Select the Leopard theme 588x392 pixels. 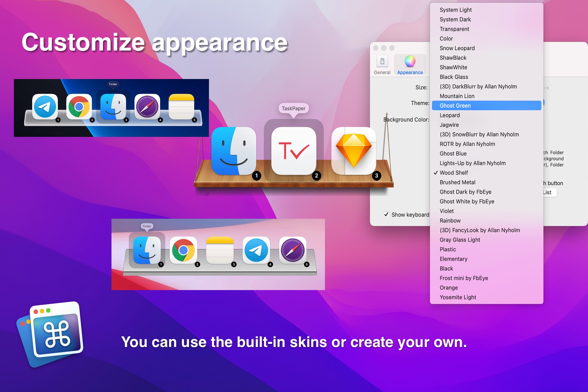[487, 115]
